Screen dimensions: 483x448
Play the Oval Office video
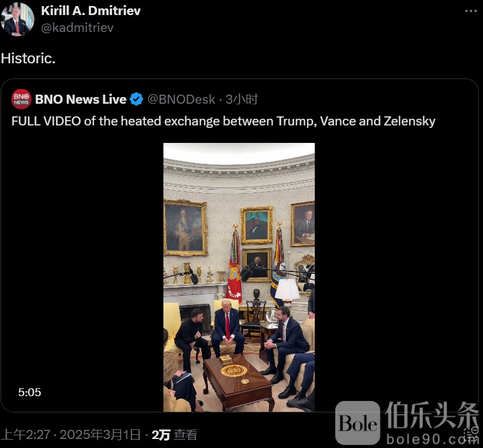(x=239, y=277)
